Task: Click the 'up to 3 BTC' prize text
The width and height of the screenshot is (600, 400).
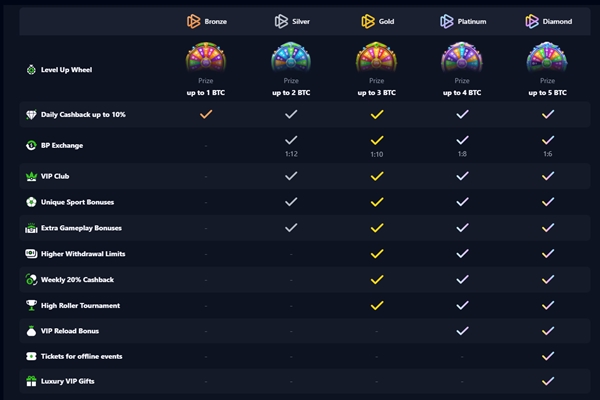Action: tap(377, 93)
